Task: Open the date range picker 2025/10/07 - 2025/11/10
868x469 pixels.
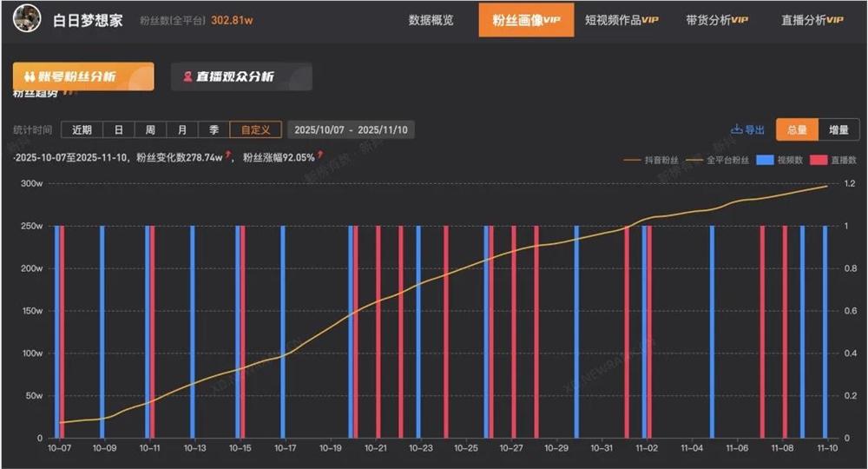Action: (351, 129)
